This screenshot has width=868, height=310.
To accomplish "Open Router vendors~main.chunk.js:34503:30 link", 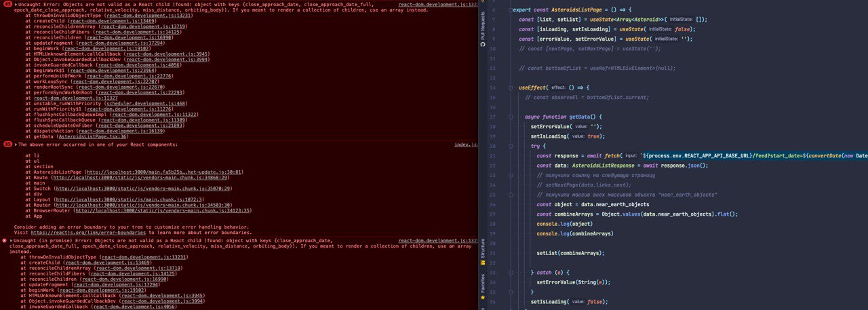I will [144, 205].
